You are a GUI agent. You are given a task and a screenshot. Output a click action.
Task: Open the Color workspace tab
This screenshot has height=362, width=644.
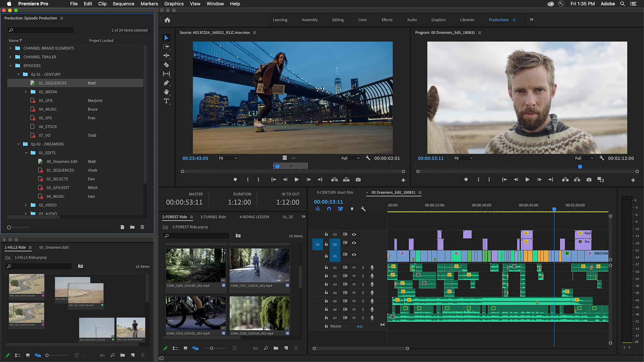point(362,20)
